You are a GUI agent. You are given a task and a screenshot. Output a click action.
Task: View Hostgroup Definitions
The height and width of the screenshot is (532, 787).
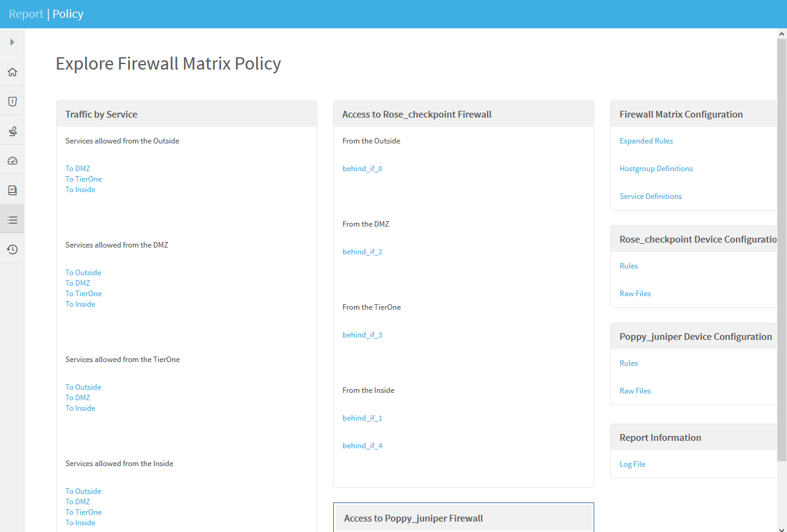(656, 169)
